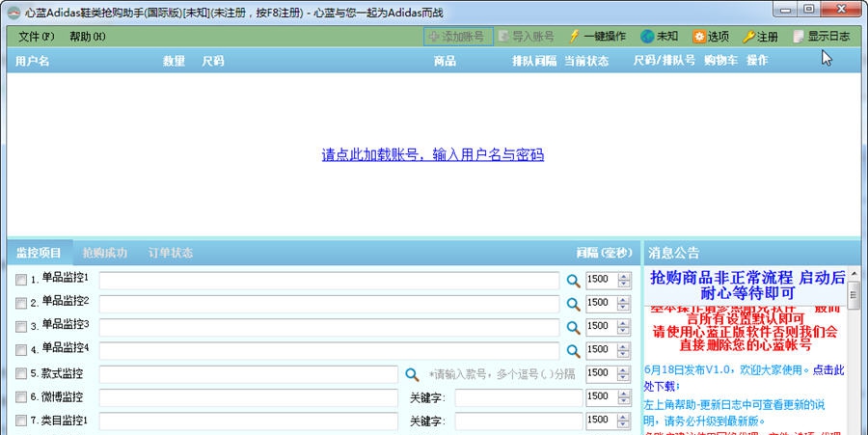The width and height of the screenshot is (868, 435).
Task: Open the 文件(F) menu
Action: [36, 37]
